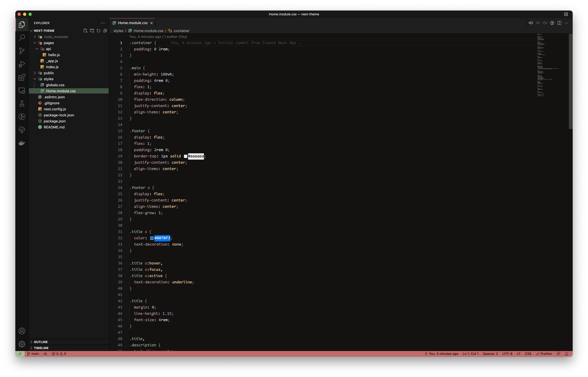Click the #0070f3 blue color swatch

152,238
